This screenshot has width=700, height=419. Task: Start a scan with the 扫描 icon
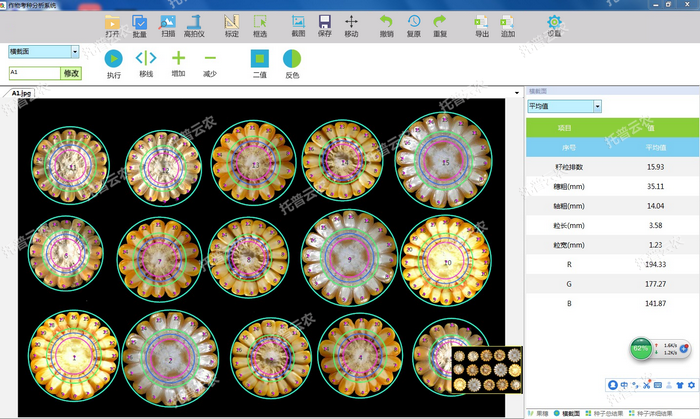pyautogui.click(x=168, y=22)
